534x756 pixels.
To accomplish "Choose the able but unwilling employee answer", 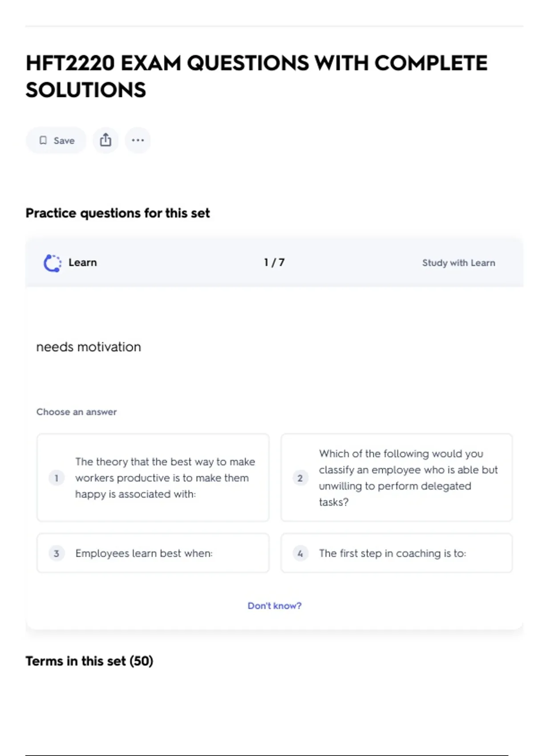I will pyautogui.click(x=408, y=478).
